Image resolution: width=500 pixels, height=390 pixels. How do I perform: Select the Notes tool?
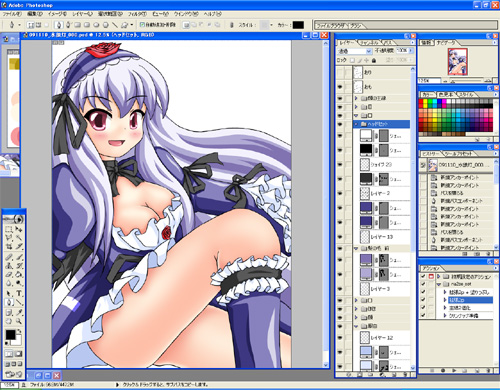tap(9, 312)
